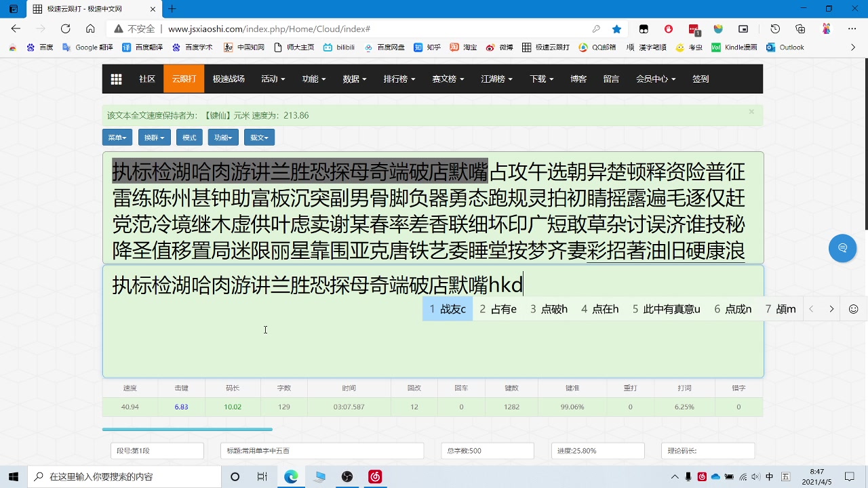Open the emoji smiley in candidate bar
Screen dimensions: 868x488
point(853,309)
